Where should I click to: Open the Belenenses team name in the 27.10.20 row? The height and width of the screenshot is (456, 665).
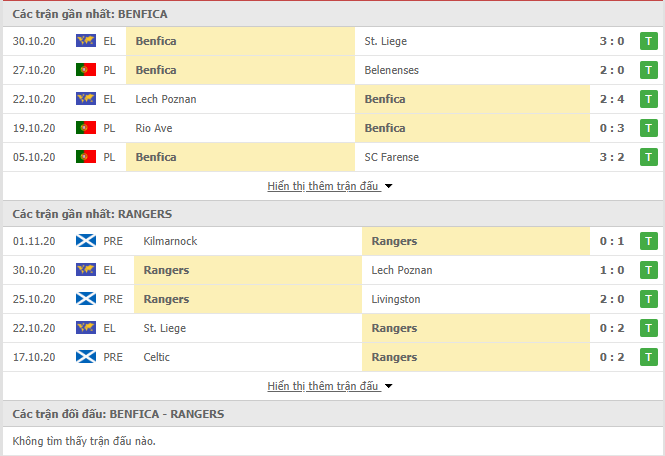pyautogui.click(x=391, y=70)
